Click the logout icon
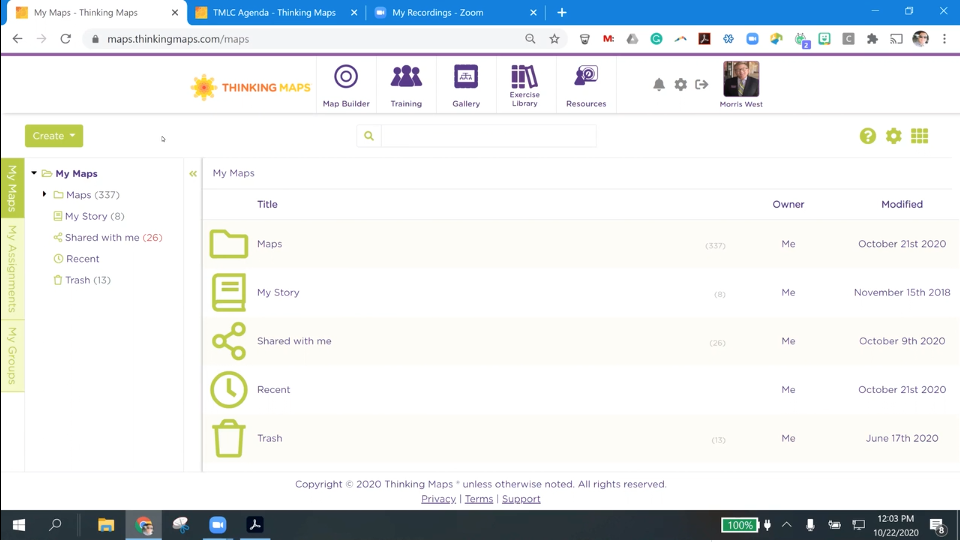The width and height of the screenshot is (960, 542). [x=702, y=85]
